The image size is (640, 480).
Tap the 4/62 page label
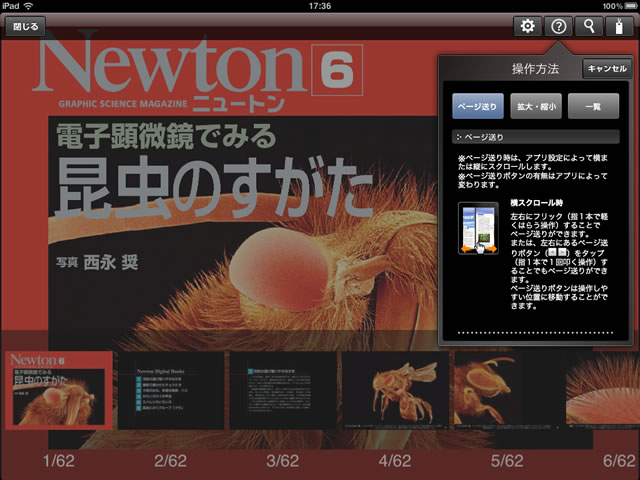(x=395, y=461)
